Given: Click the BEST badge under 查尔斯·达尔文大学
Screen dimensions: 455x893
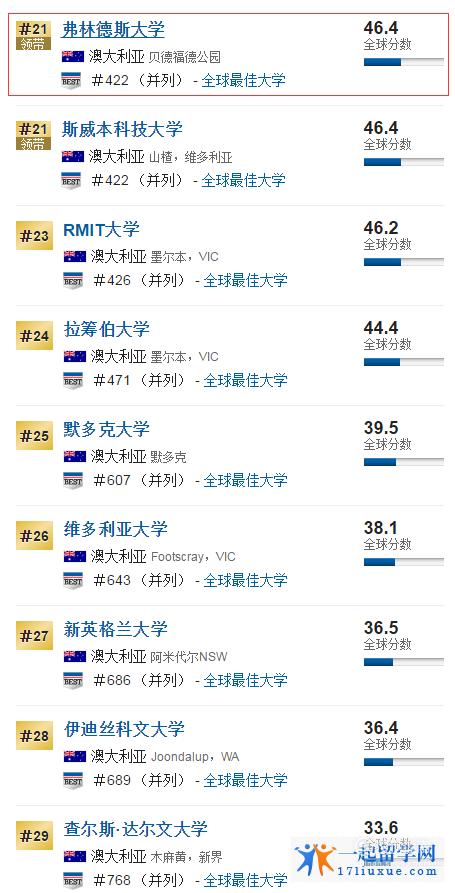Looking at the screenshot, I should click(x=73, y=880).
